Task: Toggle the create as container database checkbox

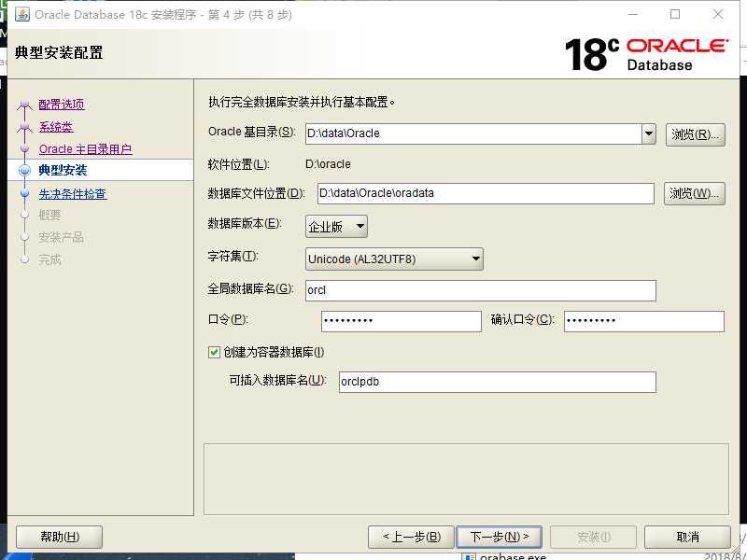Action: tap(214, 352)
